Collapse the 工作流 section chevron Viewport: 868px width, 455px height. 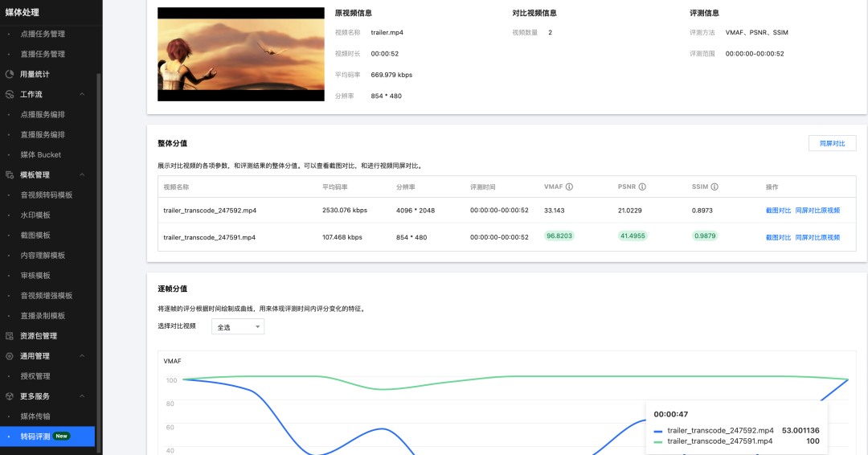(x=82, y=94)
